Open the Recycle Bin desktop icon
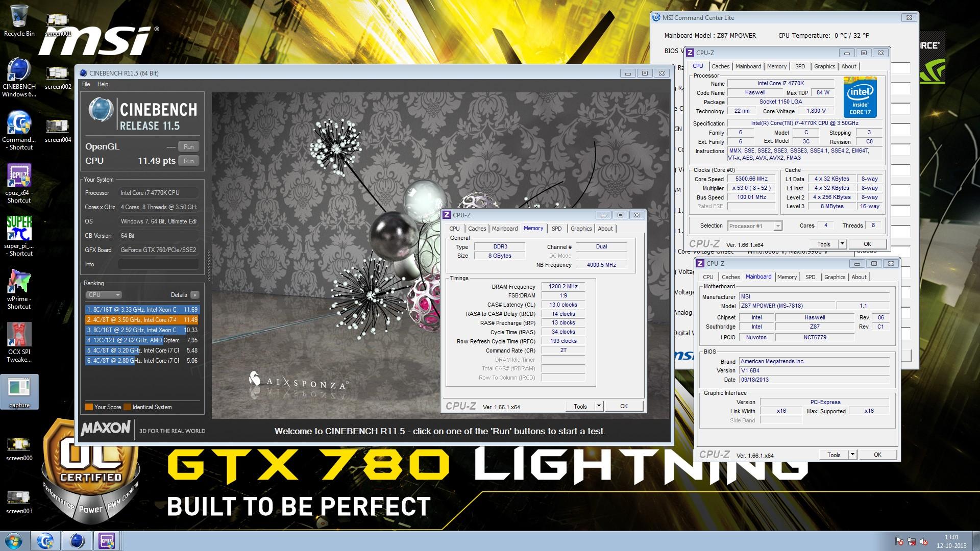 pos(19,20)
